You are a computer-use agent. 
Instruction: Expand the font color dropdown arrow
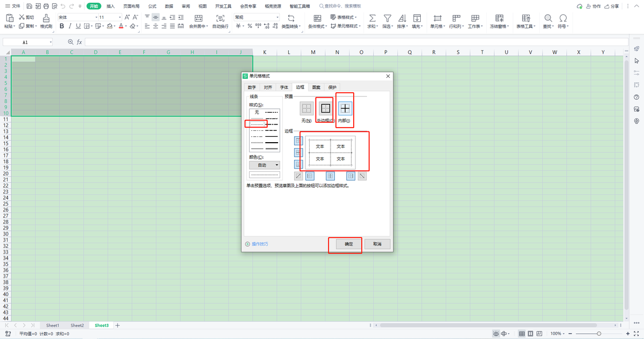[x=127, y=26]
